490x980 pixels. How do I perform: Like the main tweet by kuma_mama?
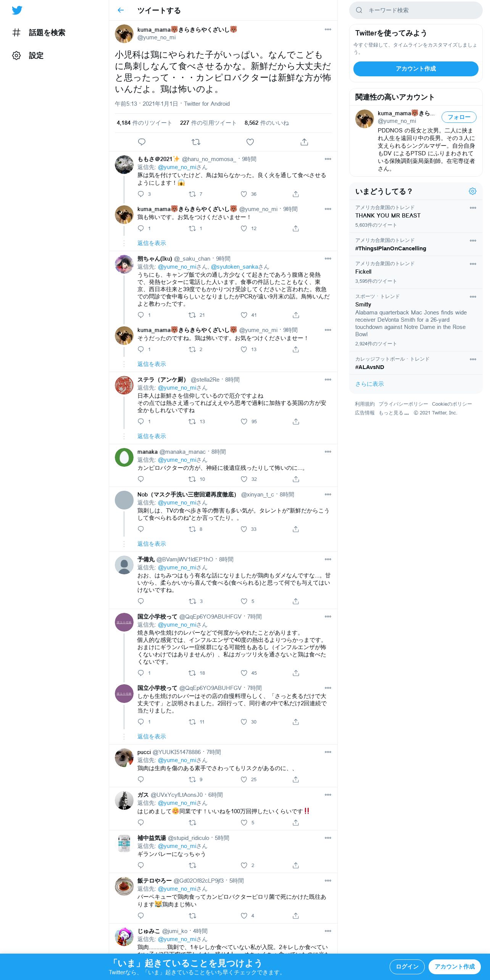[x=250, y=142]
